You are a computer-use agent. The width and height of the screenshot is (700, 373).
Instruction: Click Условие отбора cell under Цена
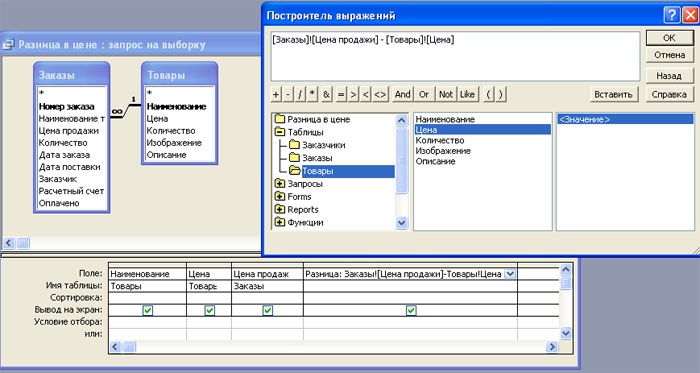(x=209, y=322)
